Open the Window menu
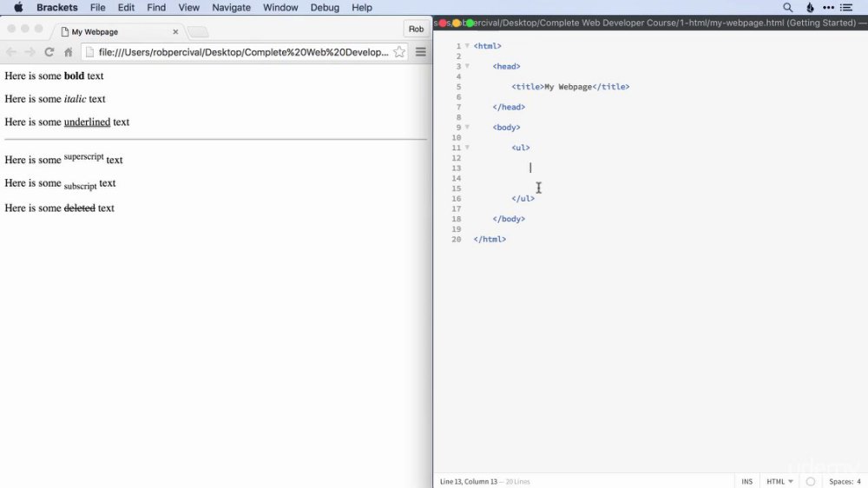Screen dimensions: 868x488 pos(280,8)
